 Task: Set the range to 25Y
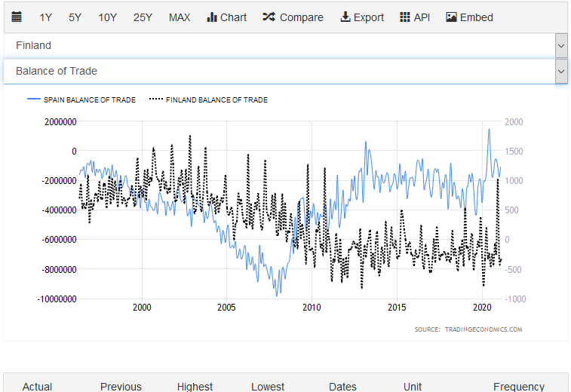pos(143,17)
